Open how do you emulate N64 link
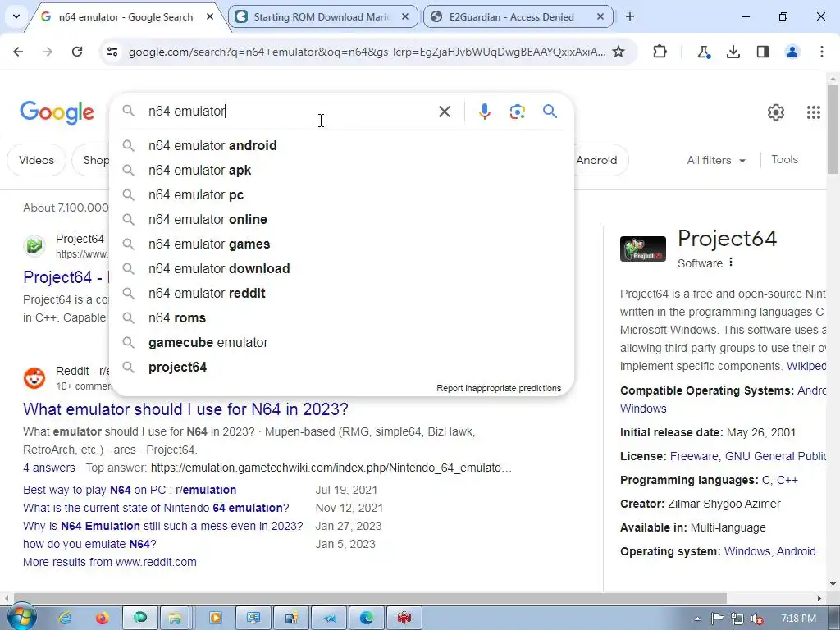 [89, 545]
